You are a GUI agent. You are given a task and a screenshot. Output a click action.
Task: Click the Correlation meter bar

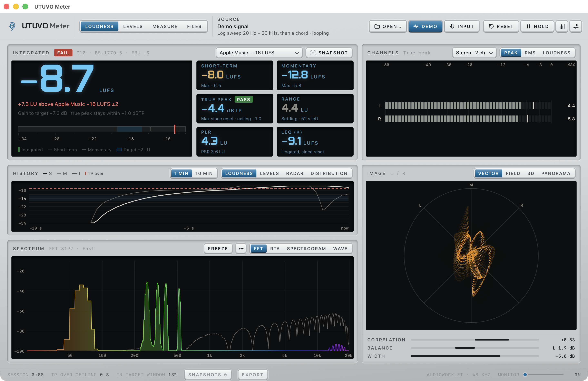coord(475,340)
